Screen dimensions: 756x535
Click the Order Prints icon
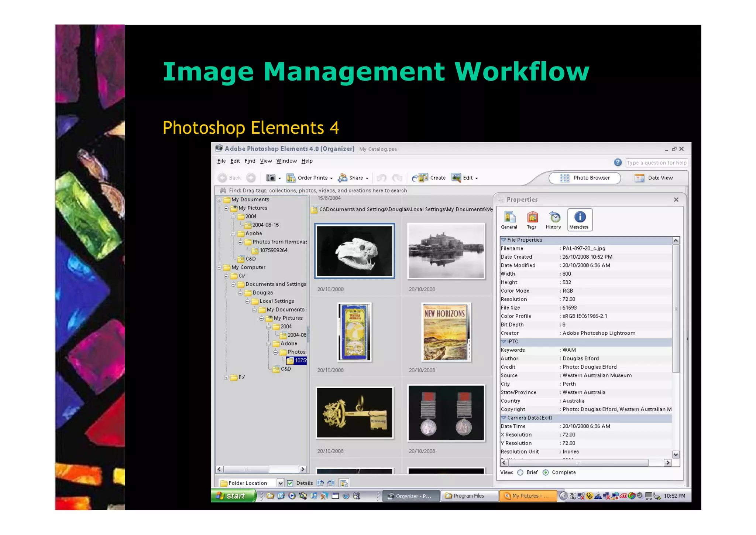[x=291, y=178]
